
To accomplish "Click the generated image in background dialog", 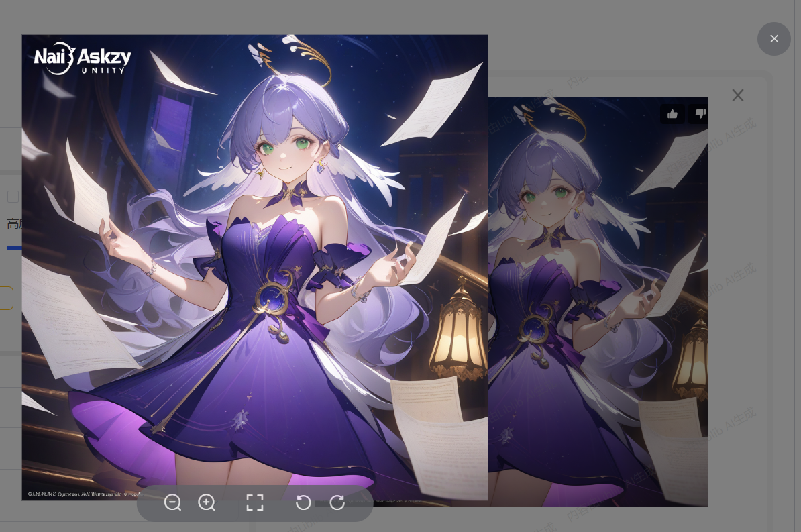I will coord(598,301).
